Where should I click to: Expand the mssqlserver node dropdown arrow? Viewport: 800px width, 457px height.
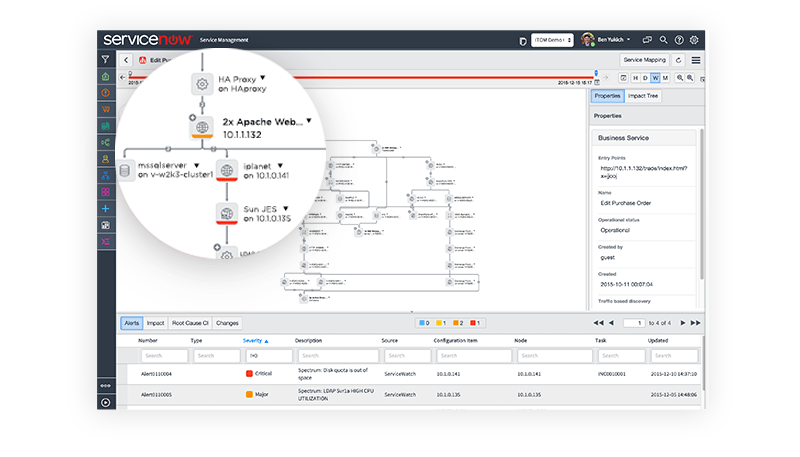pos(196,165)
